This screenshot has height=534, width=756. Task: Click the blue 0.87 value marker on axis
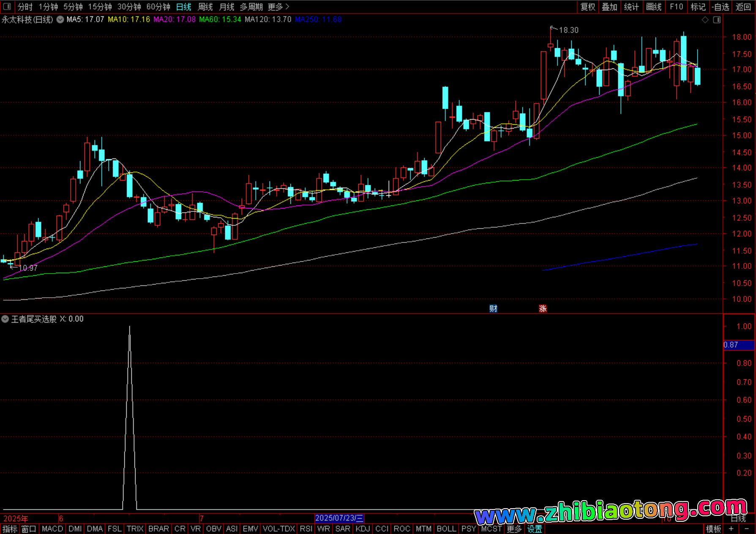738,345
